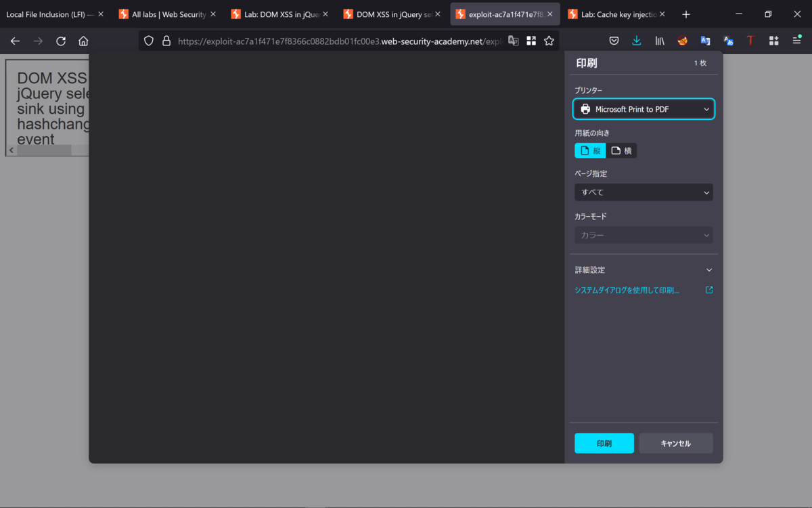The height and width of the screenshot is (508, 812).
Task: Go to the browser home page
Action: [x=83, y=41]
